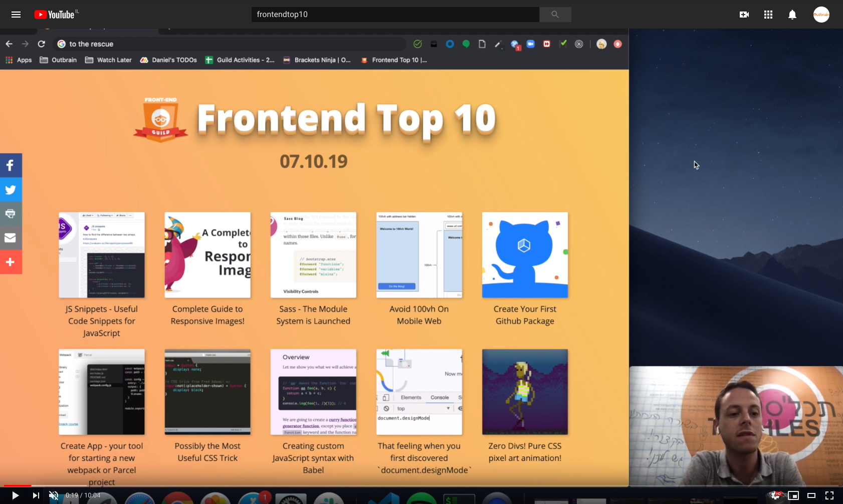This screenshot has height=504, width=843.
Task: Open the Watch Later bookmarks folder
Action: (108, 60)
